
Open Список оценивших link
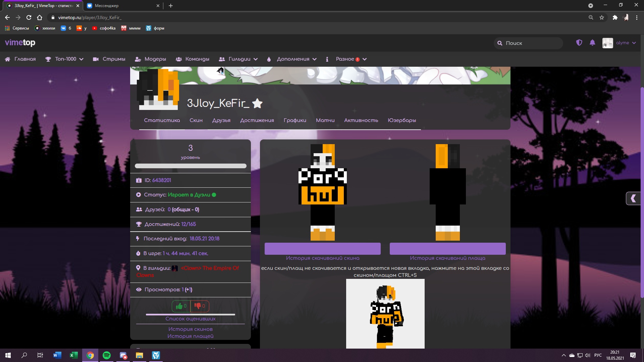(x=191, y=319)
